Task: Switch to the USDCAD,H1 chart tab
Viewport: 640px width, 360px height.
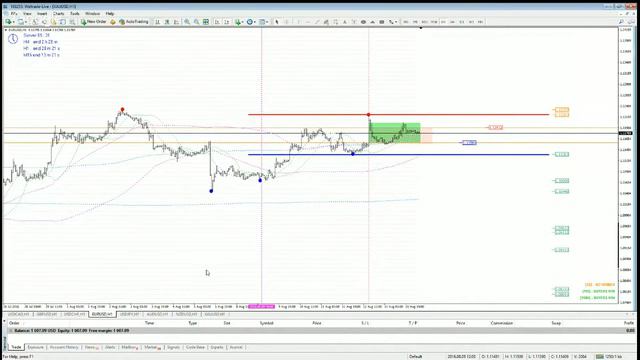Action: 19,314
